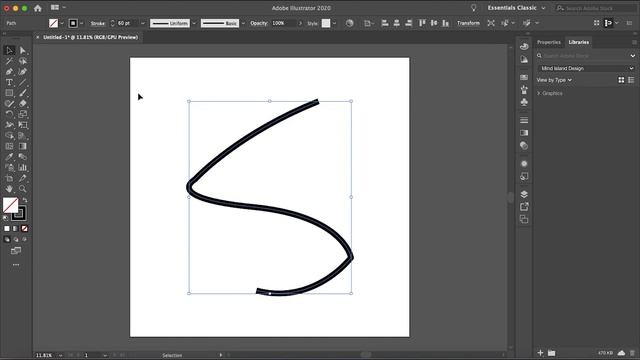Click Horizontal Align Left button

384,23
